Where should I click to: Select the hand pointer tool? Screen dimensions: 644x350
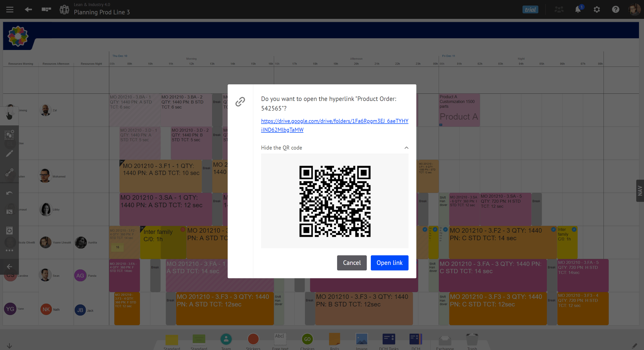(9, 116)
